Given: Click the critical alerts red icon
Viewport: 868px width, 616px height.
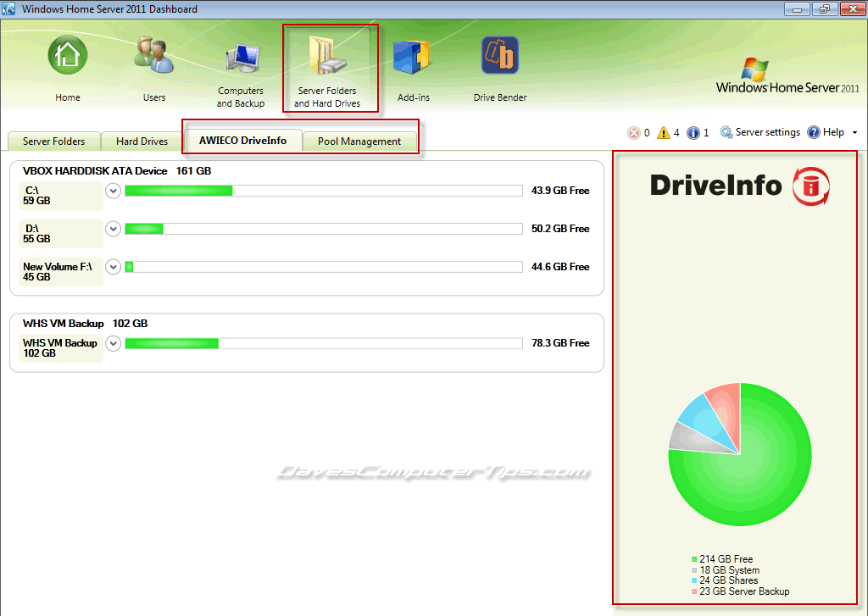Looking at the screenshot, I should [634, 133].
